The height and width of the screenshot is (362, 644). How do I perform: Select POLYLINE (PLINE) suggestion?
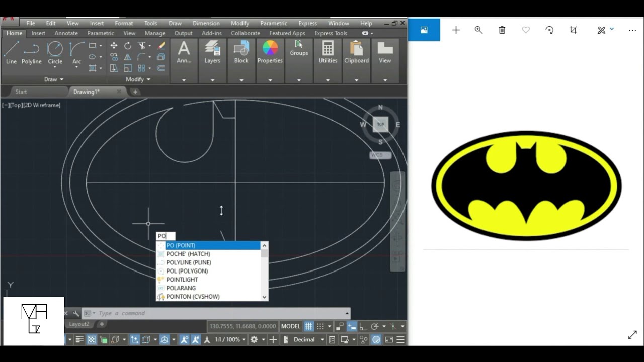point(209,262)
